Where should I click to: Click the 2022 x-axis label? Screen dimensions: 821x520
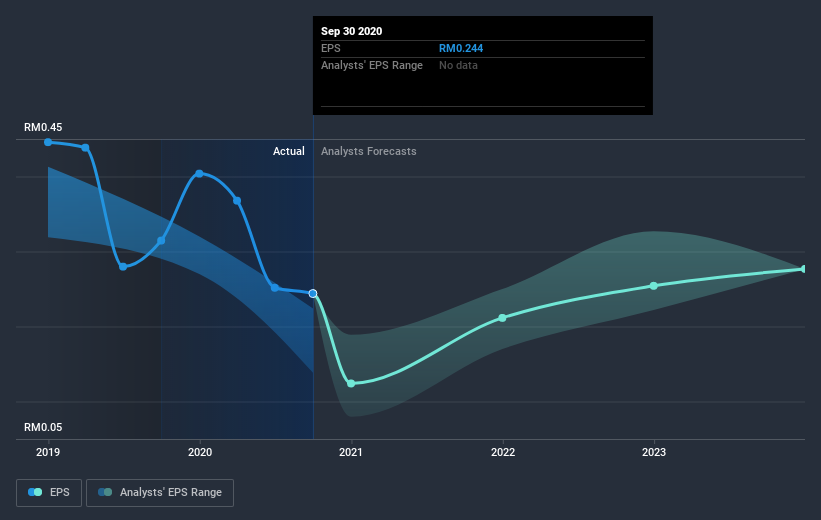click(x=503, y=452)
